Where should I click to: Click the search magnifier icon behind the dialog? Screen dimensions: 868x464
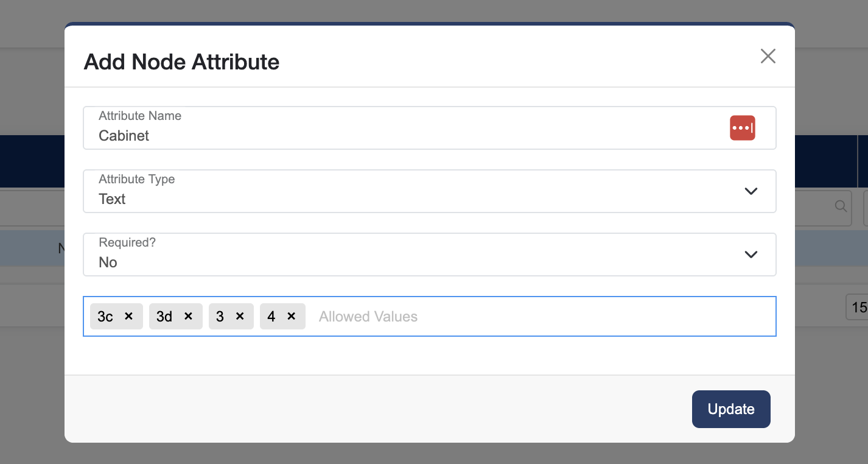(841, 208)
